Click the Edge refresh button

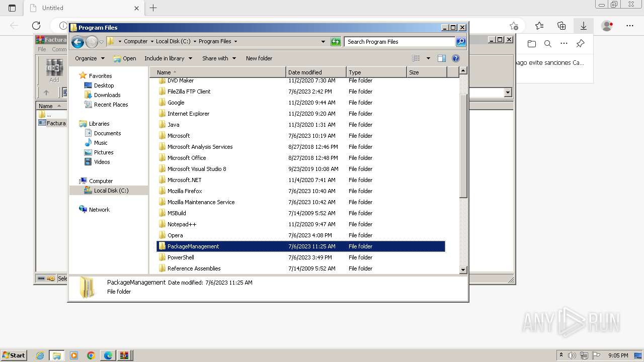pyautogui.click(x=36, y=26)
